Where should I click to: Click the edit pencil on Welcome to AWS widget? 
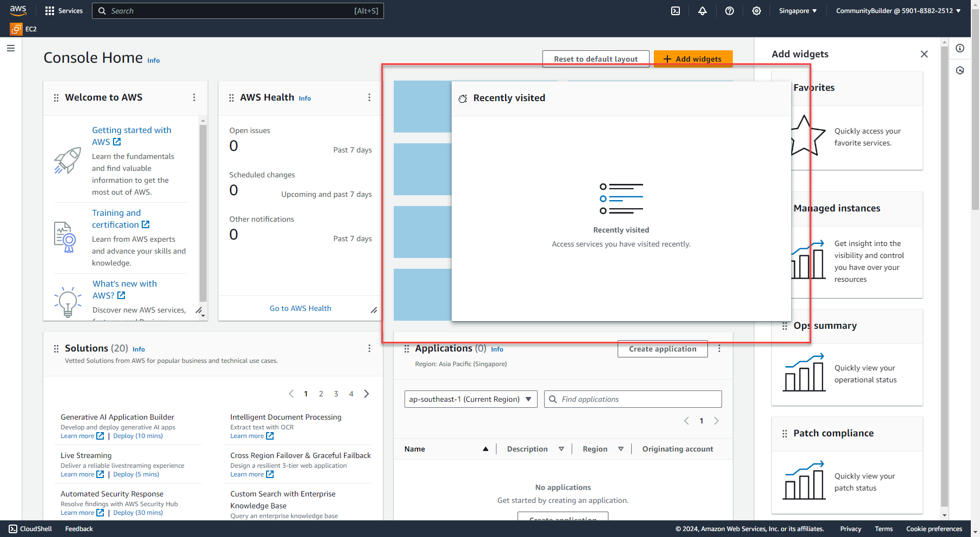coord(199,310)
